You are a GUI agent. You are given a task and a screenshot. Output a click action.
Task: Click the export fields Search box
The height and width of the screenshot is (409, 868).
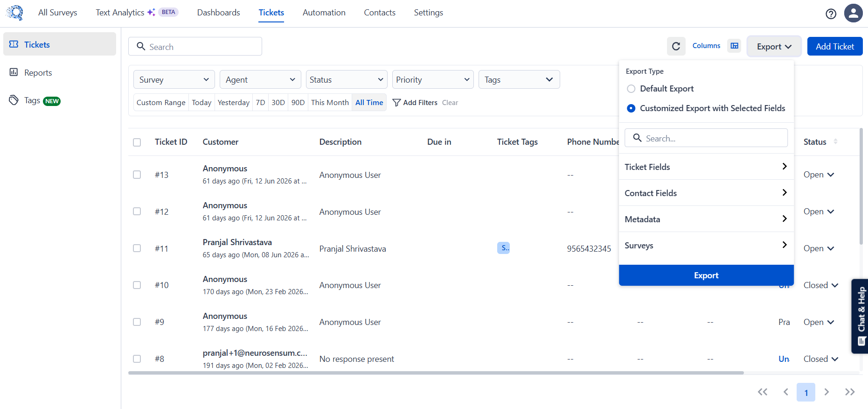706,138
